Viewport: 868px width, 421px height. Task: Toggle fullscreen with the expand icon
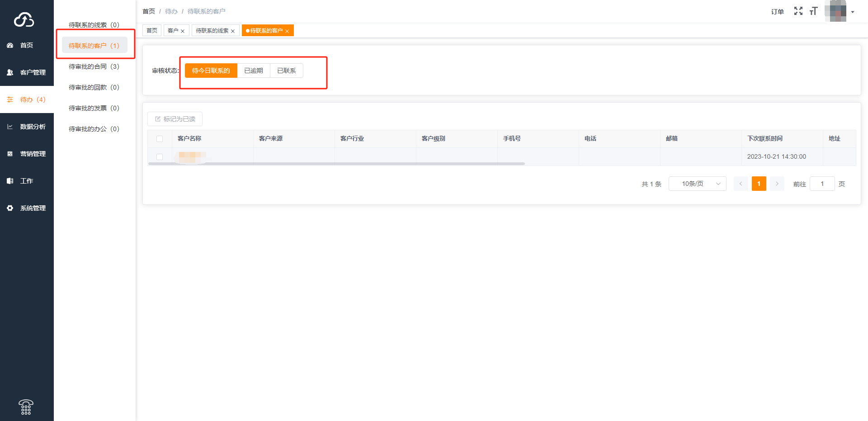798,11
